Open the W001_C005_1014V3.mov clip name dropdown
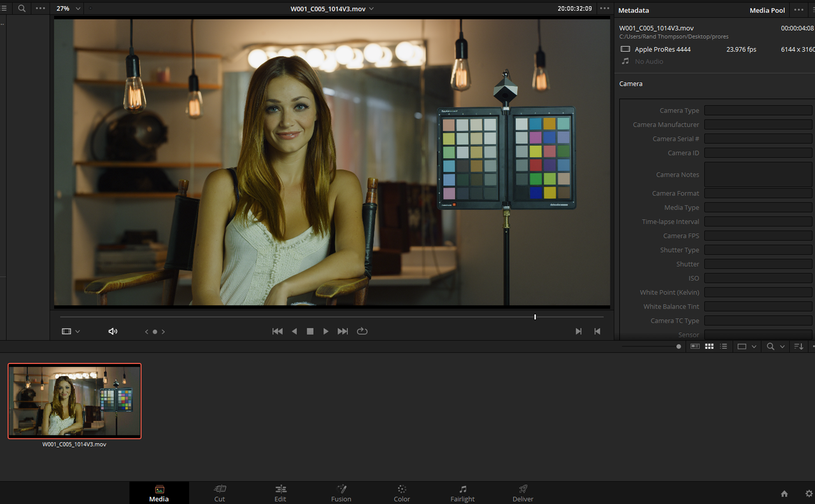The height and width of the screenshot is (504, 815). [332, 9]
